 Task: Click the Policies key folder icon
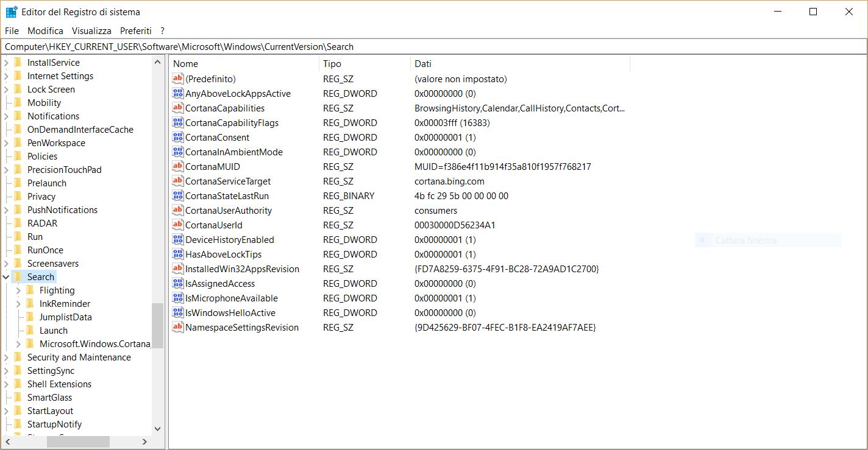pos(17,156)
